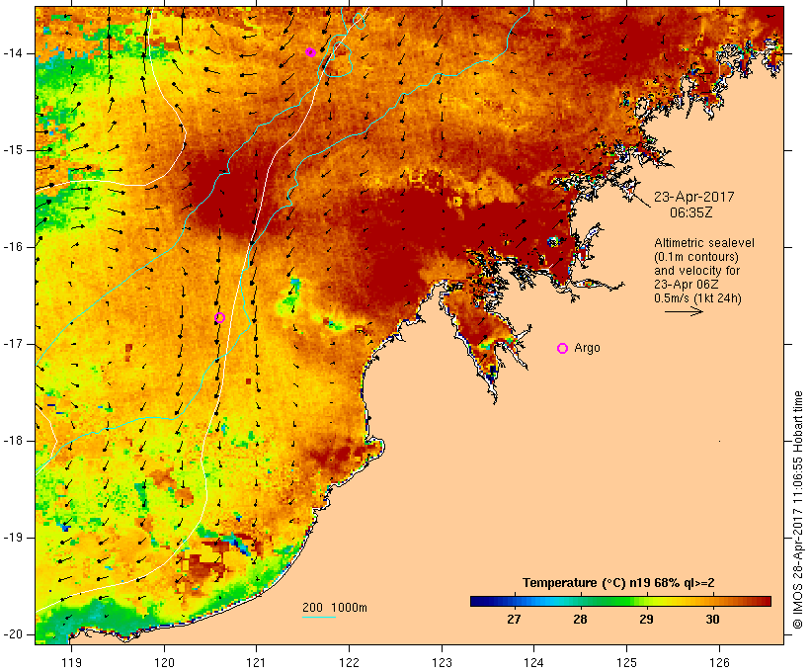Click the '29' color bar label
The height and width of the screenshot is (672, 810).
(646, 620)
